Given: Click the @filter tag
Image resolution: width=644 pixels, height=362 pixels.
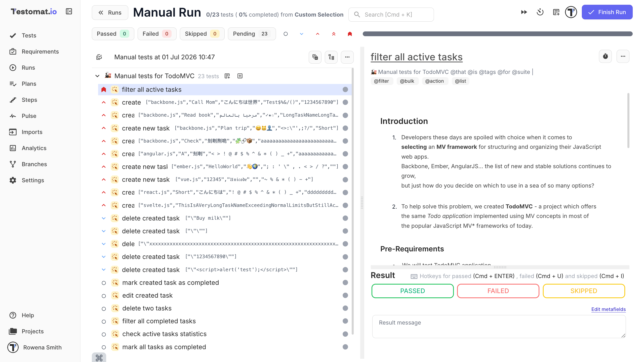Looking at the screenshot, I should pyautogui.click(x=382, y=81).
